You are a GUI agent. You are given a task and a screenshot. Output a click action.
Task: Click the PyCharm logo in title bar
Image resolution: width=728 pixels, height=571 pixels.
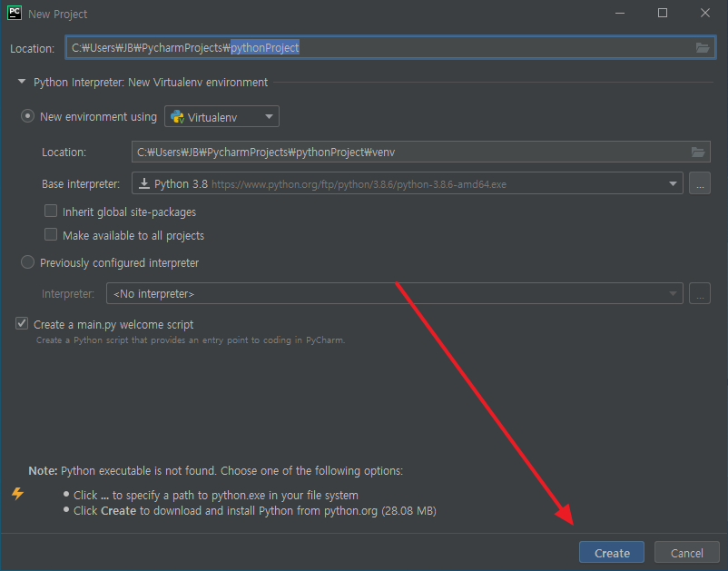point(15,13)
